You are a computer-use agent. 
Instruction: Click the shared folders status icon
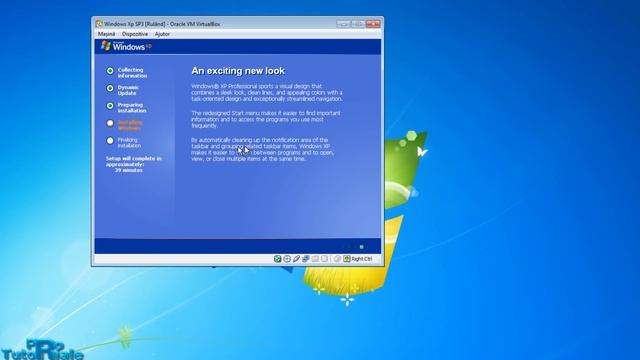point(315,259)
